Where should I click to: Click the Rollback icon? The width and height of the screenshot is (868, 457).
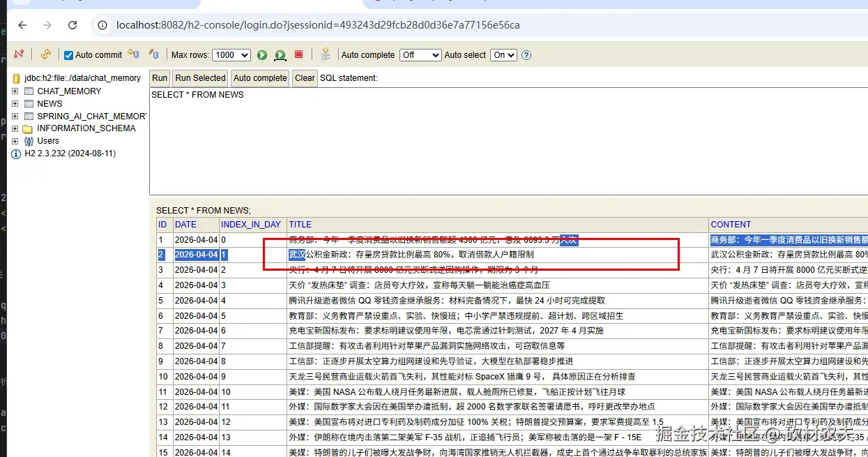[132, 54]
